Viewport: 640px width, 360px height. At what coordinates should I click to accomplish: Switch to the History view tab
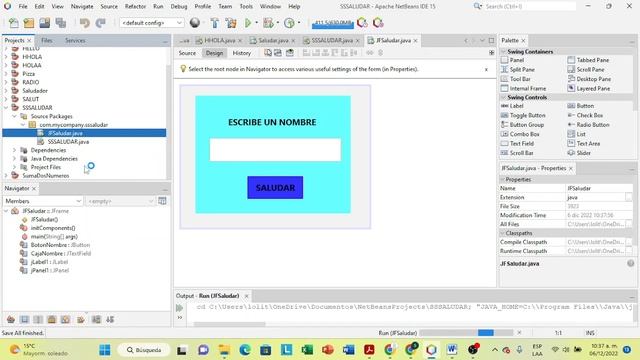(242, 53)
